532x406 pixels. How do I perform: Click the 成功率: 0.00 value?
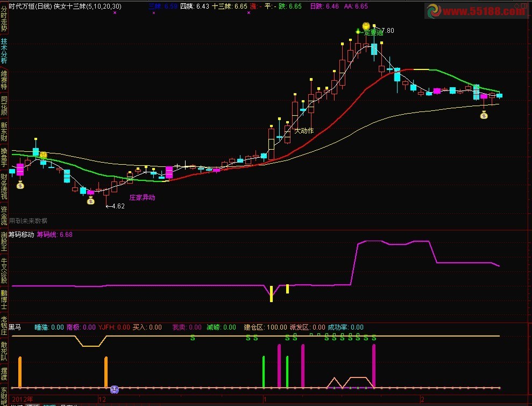pos(346,327)
